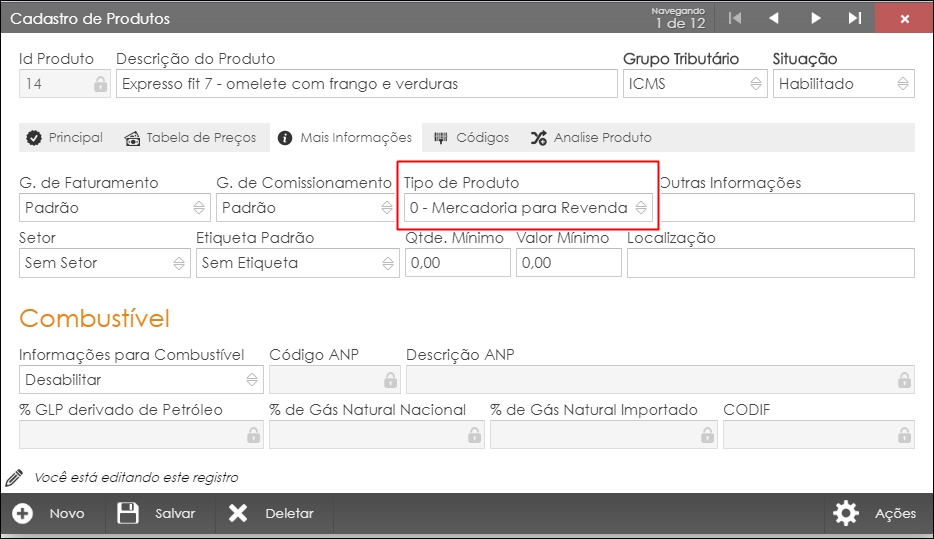934x539 pixels.
Task: Expand the Situação Habilitado dropdown
Action: coord(843,84)
